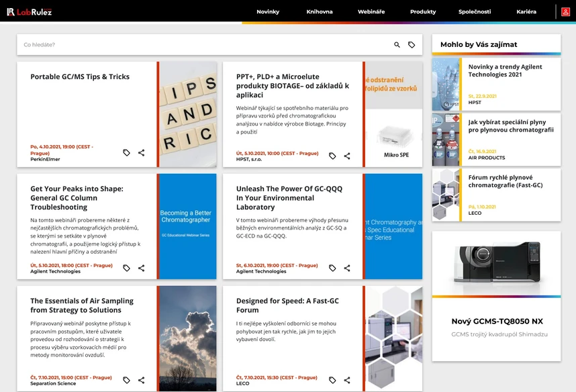Share the Unleash The Power Of GC-QQQ webinar
576x392 pixels.
(x=347, y=268)
